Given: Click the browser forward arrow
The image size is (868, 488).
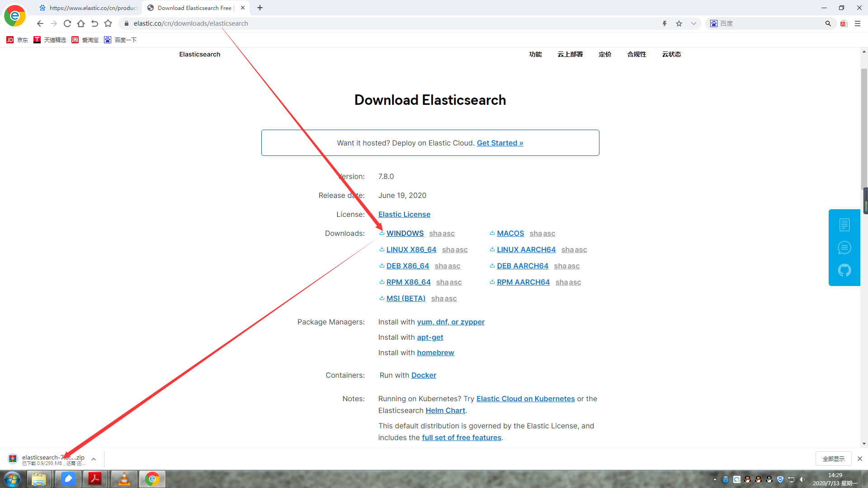Looking at the screenshot, I should (x=54, y=23).
